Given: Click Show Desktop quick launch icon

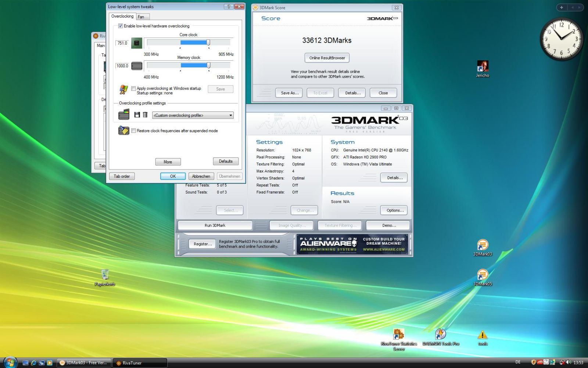Looking at the screenshot, I should coord(26,363).
